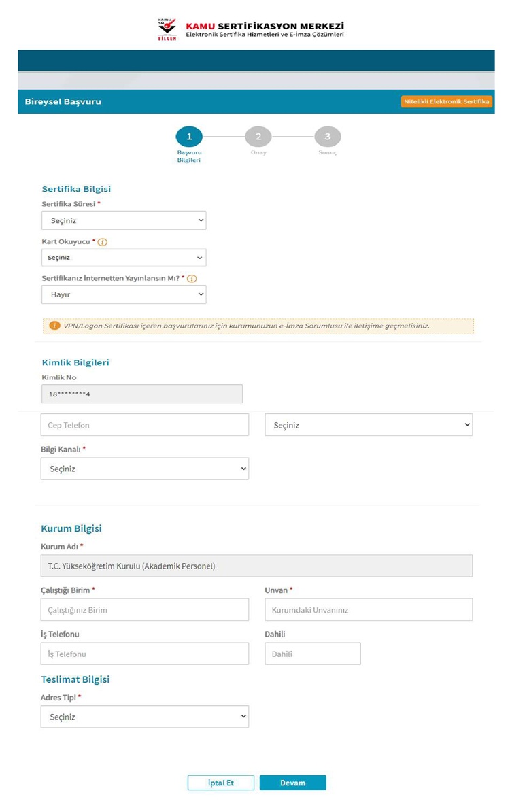Expand the internet publishing dropdown showing Hayır

pyautogui.click(x=124, y=294)
